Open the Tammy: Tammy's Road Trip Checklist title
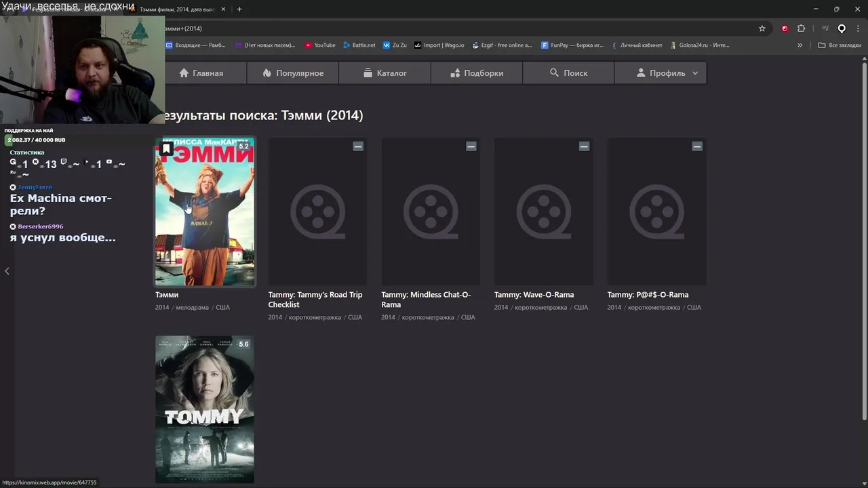The height and width of the screenshot is (488, 868). 315,300
